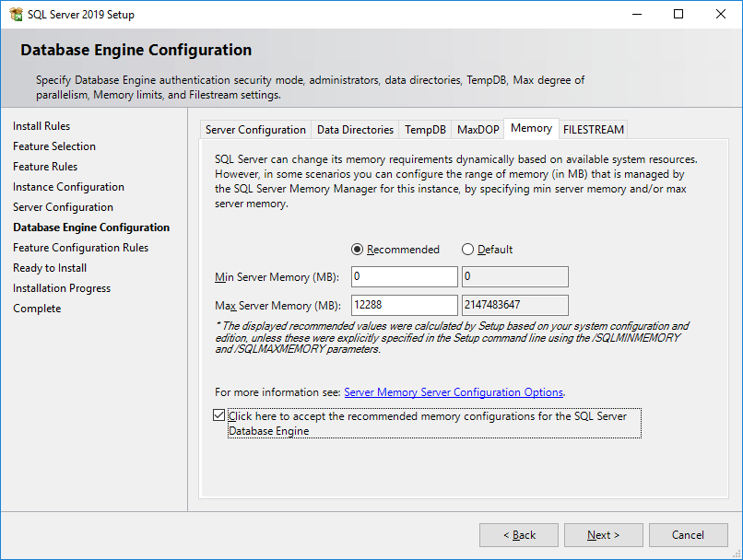The height and width of the screenshot is (560, 743).
Task: Go to the next setup page
Action: [603, 535]
